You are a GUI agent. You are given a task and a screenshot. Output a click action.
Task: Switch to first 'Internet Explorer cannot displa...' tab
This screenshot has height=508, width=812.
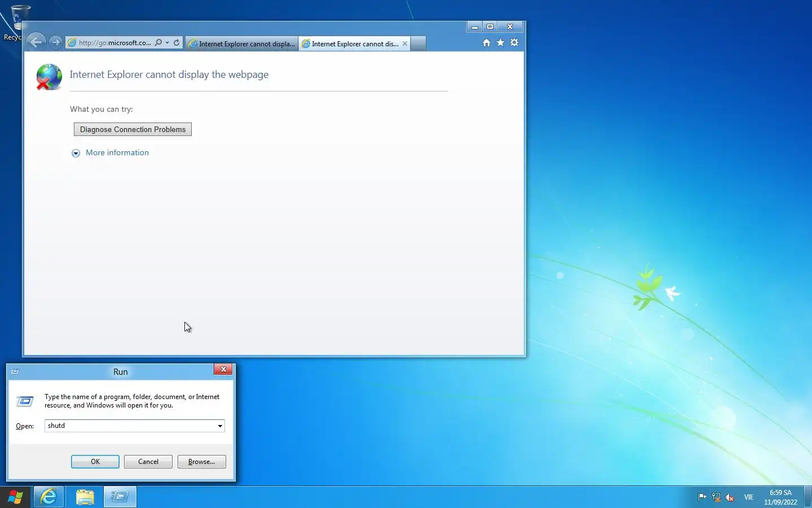(x=242, y=43)
